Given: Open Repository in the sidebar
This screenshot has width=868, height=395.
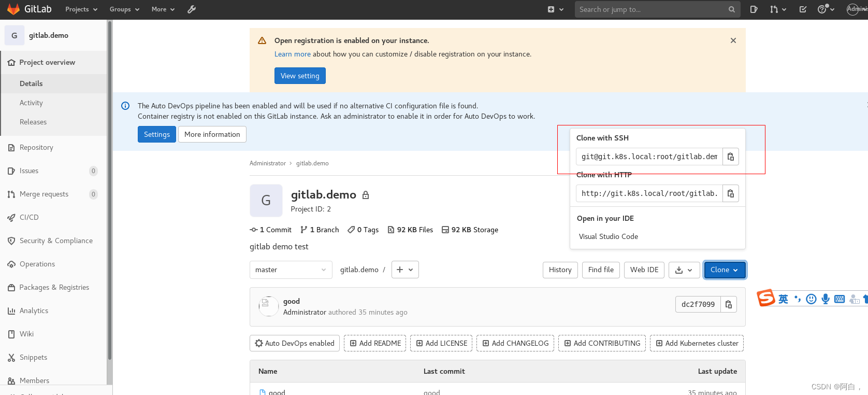Looking at the screenshot, I should 54,147.
